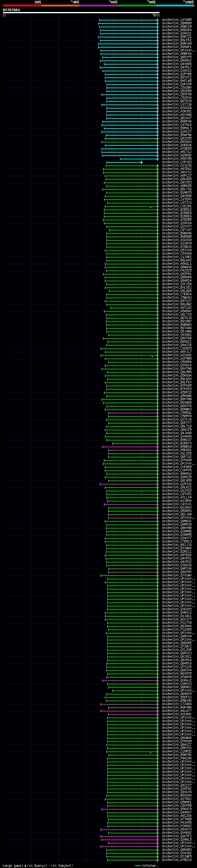Select the UniRef100_P63085 label
Viewport: 197px width, 868px height.
(176, 822)
